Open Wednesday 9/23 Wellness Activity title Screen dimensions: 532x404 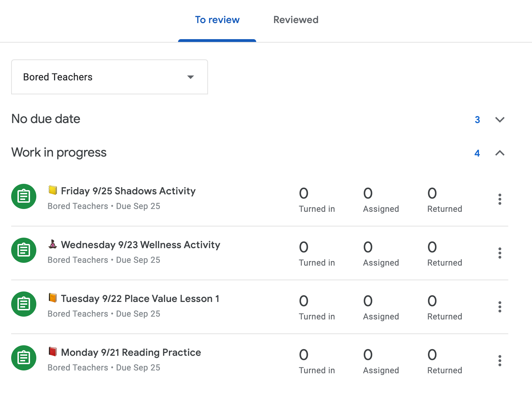click(140, 245)
